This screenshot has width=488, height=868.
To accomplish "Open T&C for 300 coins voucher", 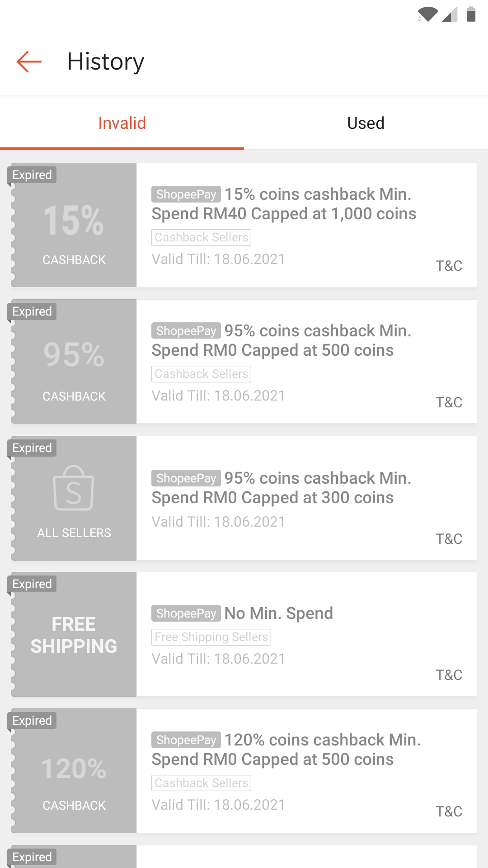I will point(449,539).
